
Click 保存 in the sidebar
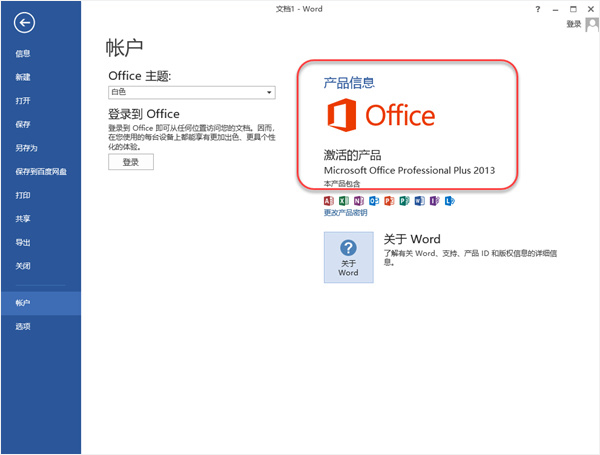click(23, 124)
